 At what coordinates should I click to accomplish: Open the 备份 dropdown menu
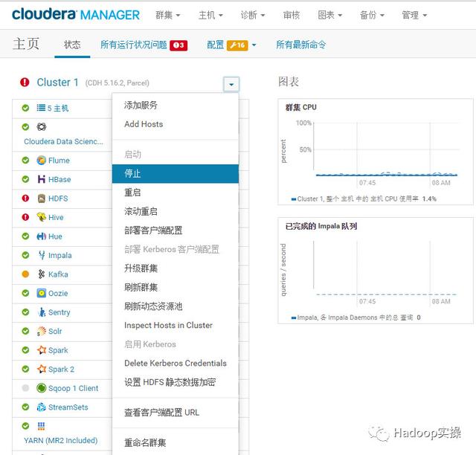[x=372, y=15]
